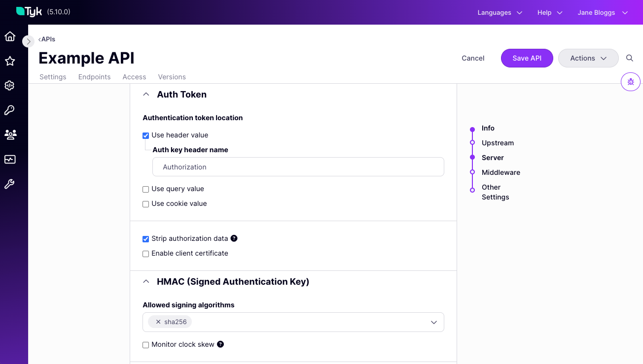Click the Keys sidebar icon

(x=10, y=110)
